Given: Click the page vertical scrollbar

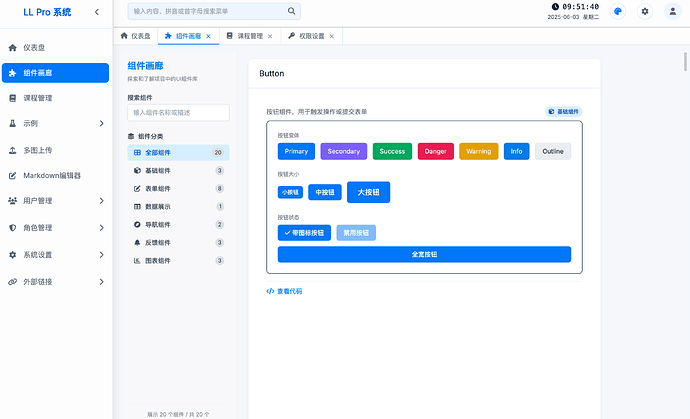Looking at the screenshot, I should coord(685,62).
